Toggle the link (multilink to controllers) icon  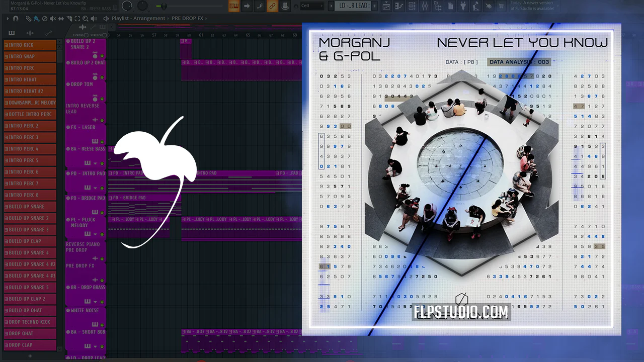(x=272, y=6)
